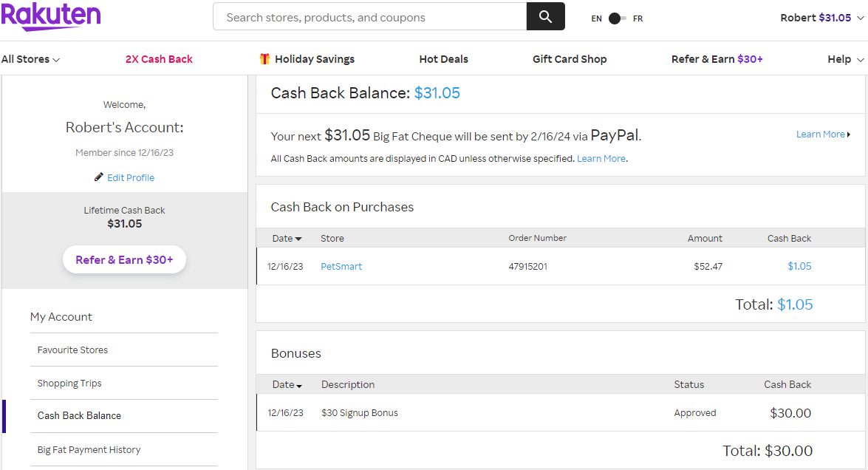
Task: Click Learn More with arrow at right
Action: (x=823, y=134)
